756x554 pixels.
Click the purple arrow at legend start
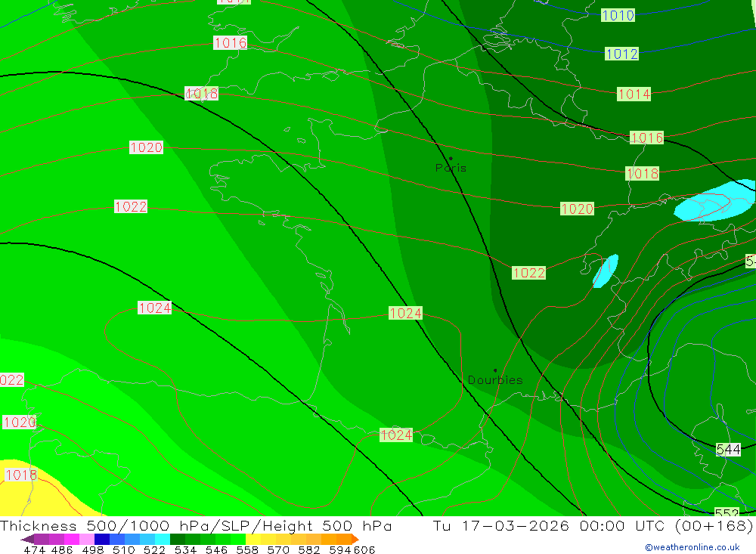pyautogui.click(x=27, y=539)
